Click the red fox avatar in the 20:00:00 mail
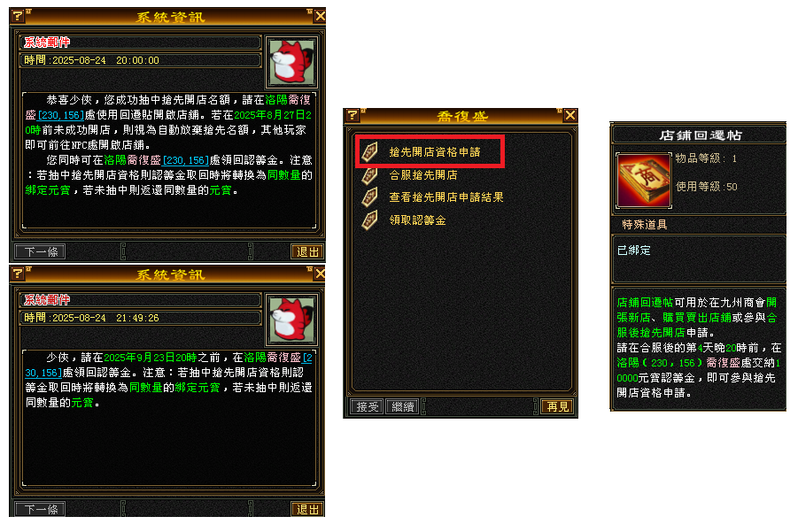Image resolution: width=798 pixels, height=532 pixels. 291,62
